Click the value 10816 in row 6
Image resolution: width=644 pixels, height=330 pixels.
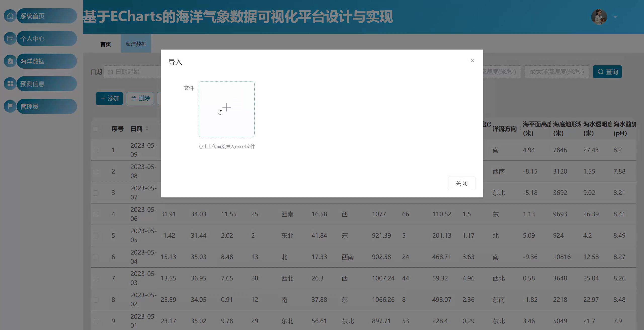click(562, 257)
